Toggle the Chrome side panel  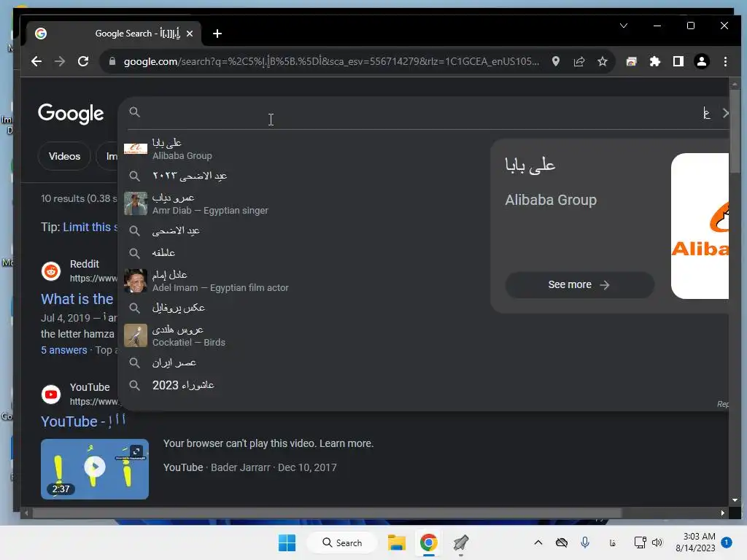point(678,61)
